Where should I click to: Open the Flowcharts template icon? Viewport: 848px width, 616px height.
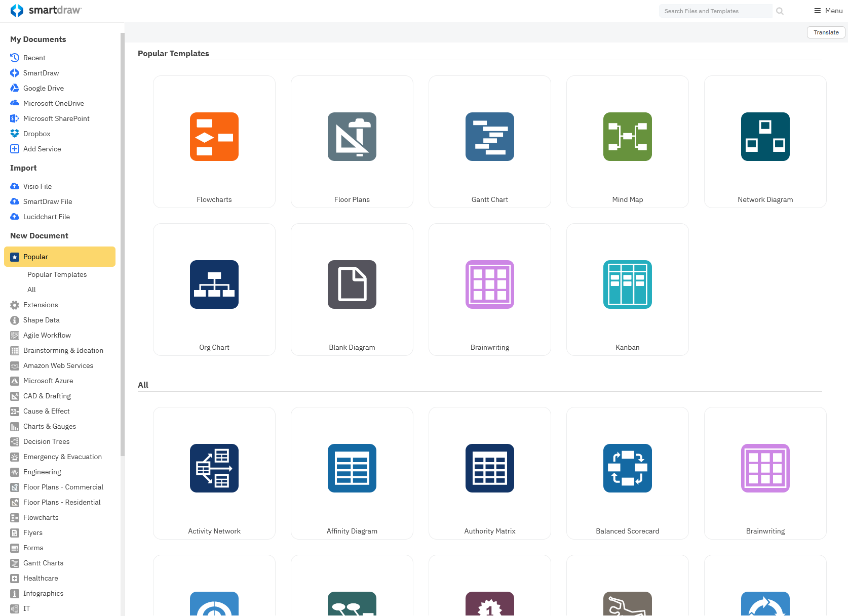[x=214, y=137]
